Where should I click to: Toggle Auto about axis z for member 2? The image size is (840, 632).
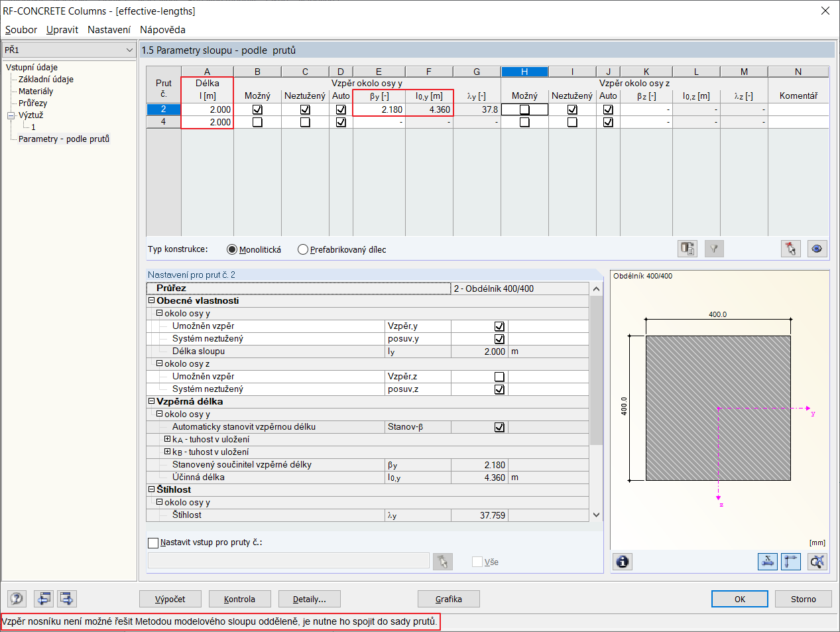[x=608, y=109]
